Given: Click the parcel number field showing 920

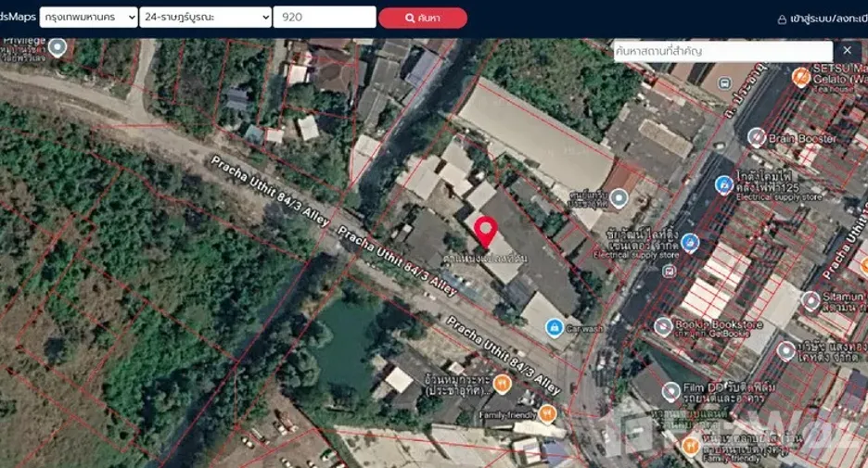Looking at the screenshot, I should pyautogui.click(x=325, y=18).
